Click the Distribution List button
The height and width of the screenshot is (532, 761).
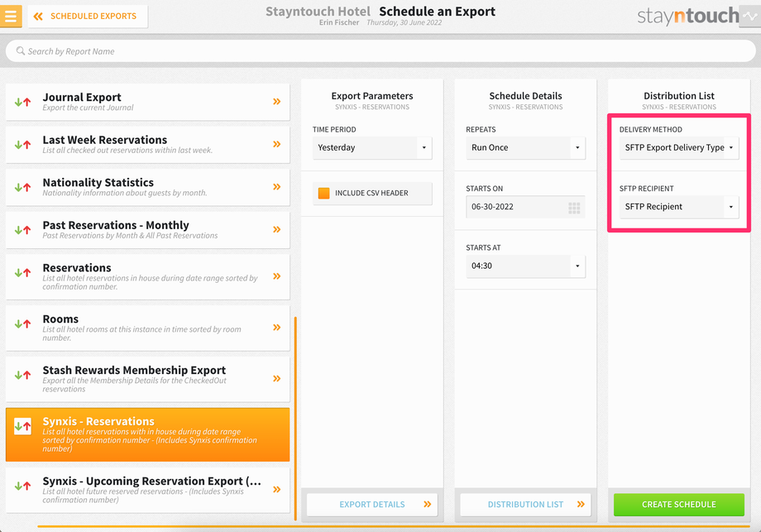(x=525, y=505)
